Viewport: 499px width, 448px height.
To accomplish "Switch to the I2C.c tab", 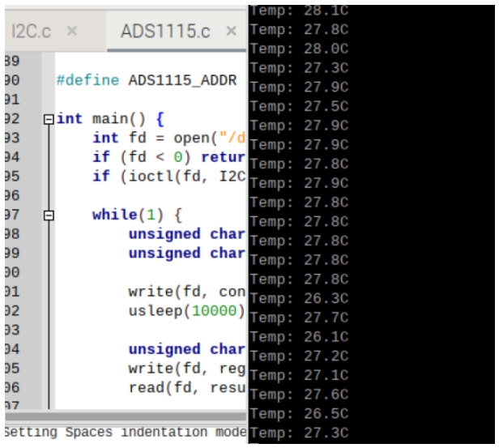I will click(x=31, y=31).
